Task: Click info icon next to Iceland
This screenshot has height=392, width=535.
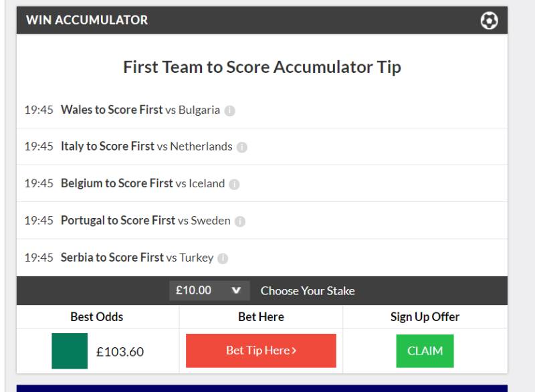Action: 234,184
